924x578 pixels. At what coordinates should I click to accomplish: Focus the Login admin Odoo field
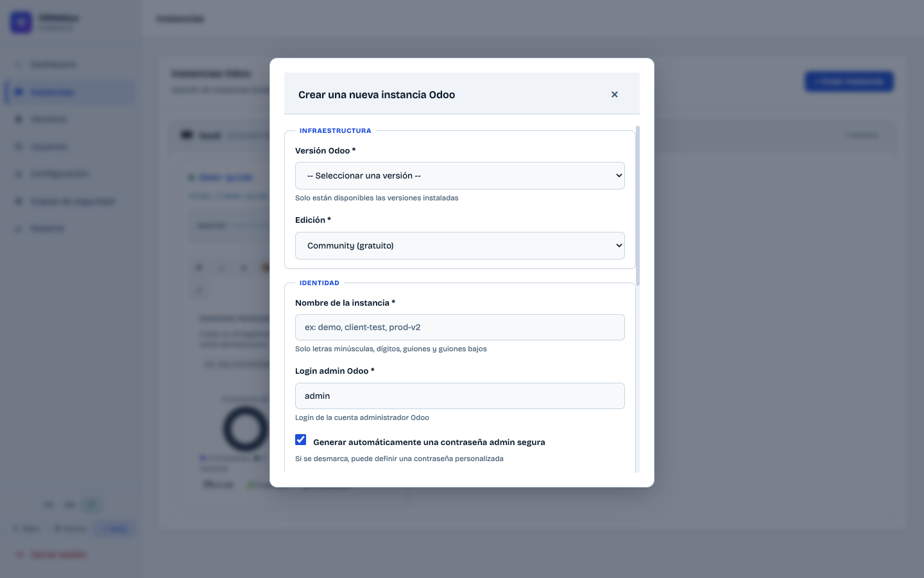(459, 396)
